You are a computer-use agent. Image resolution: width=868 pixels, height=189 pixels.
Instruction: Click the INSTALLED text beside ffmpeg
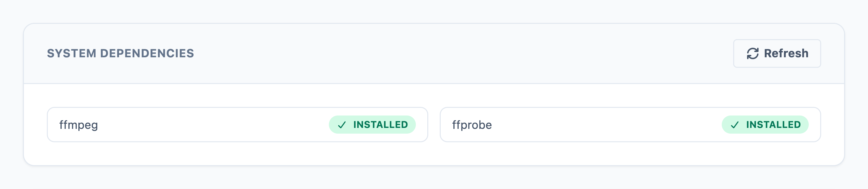380,125
